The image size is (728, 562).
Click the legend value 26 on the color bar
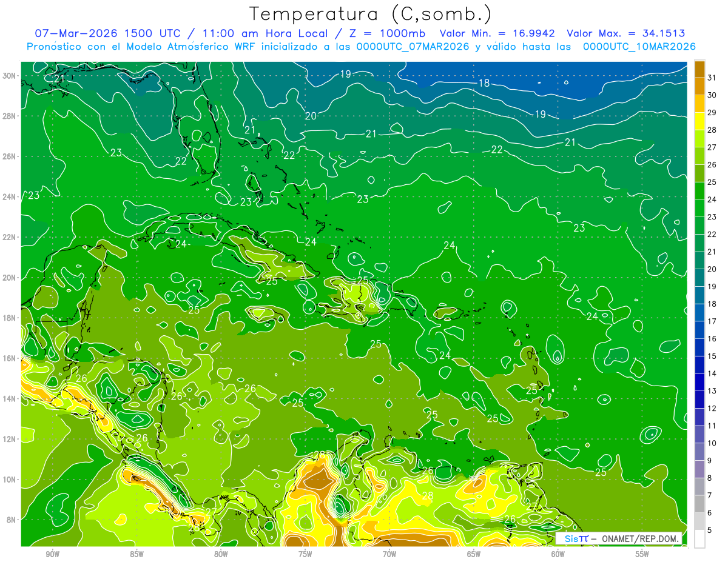[x=713, y=165]
